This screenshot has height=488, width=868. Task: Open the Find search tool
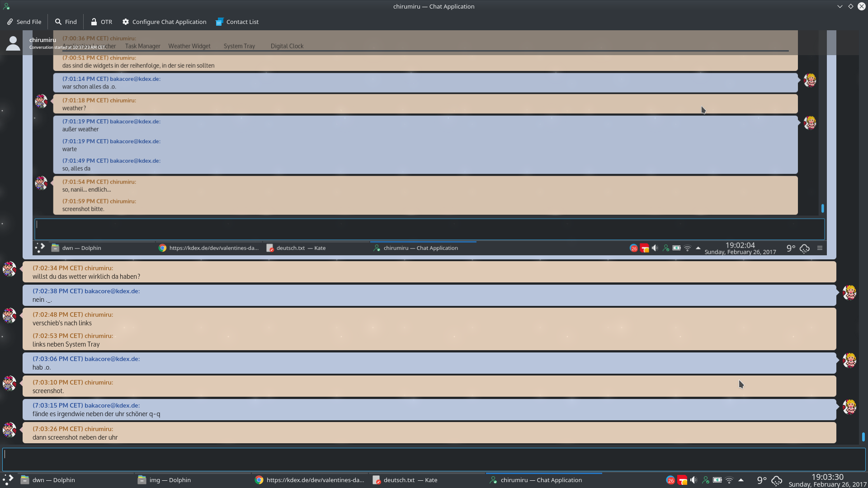[66, 22]
